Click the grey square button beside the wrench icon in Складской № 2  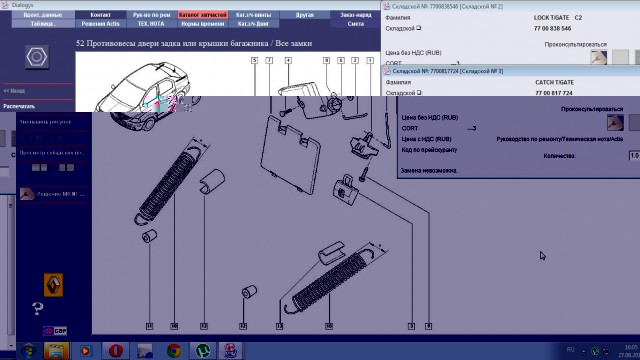point(620,57)
